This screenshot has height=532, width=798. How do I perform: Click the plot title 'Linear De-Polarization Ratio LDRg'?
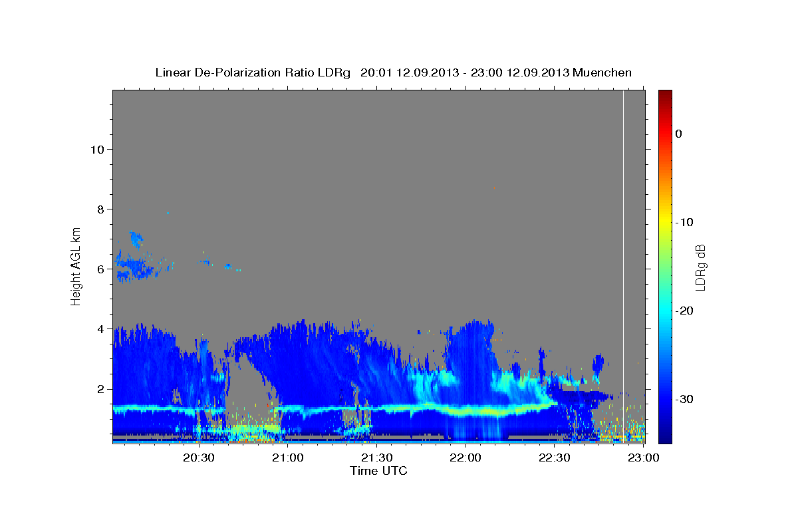(252, 72)
